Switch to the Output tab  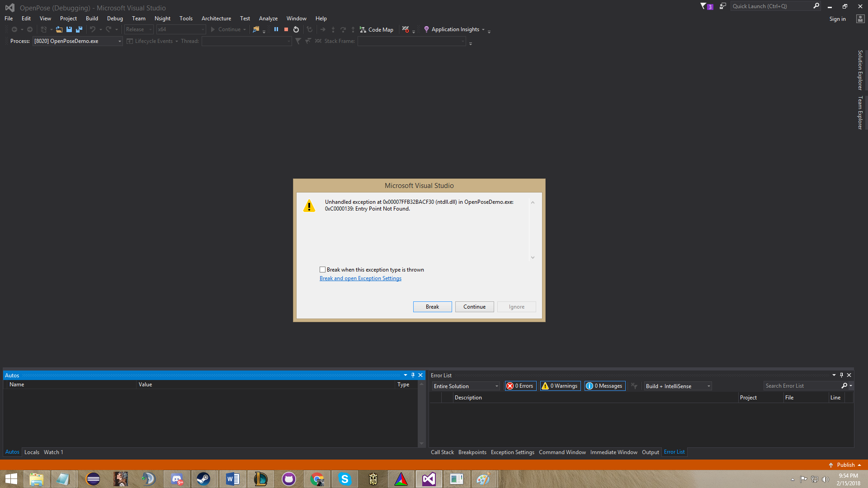(650, 452)
